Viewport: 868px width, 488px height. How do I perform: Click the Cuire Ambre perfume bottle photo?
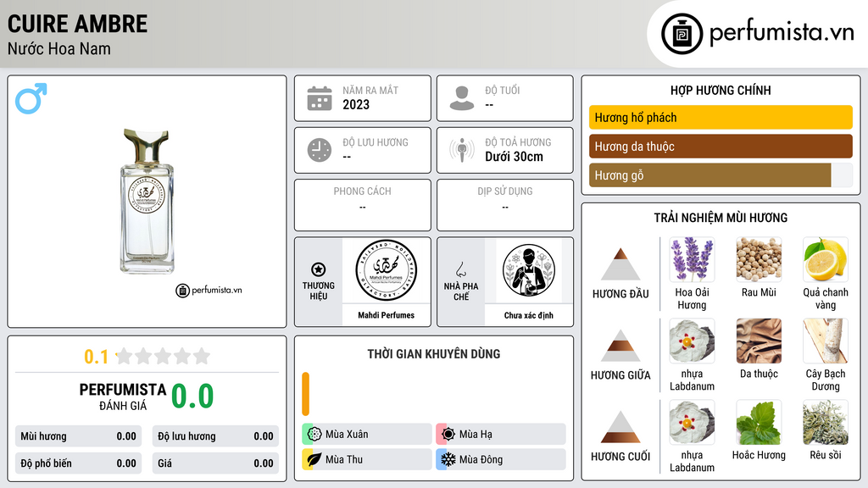coord(147,202)
